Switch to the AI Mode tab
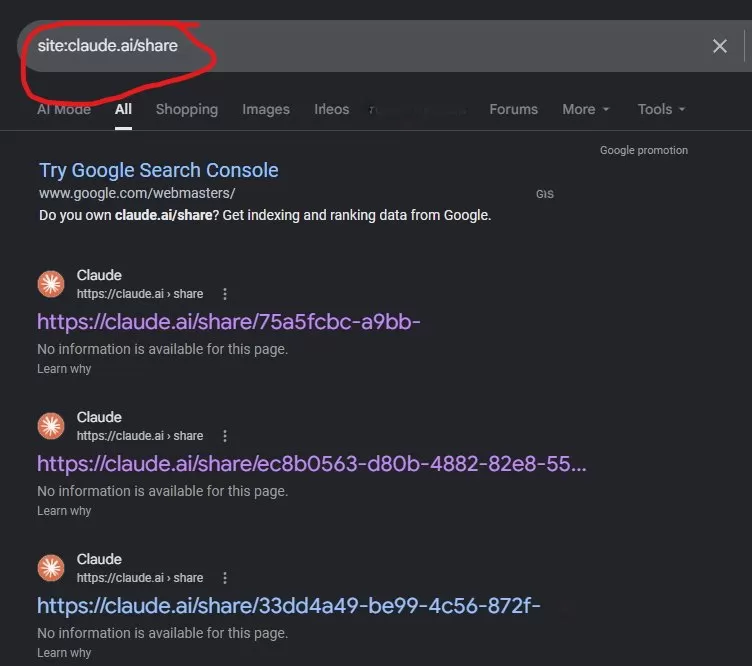The height and width of the screenshot is (666, 752). 64,109
